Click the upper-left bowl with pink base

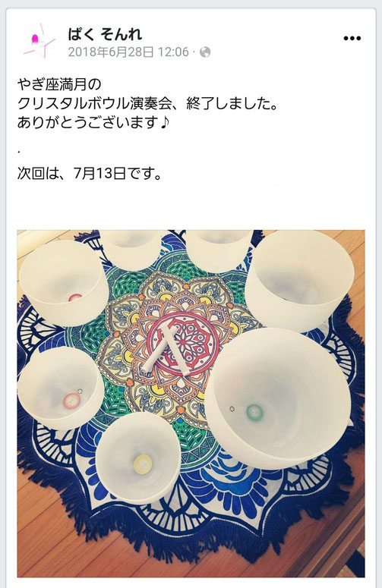(x=64, y=283)
